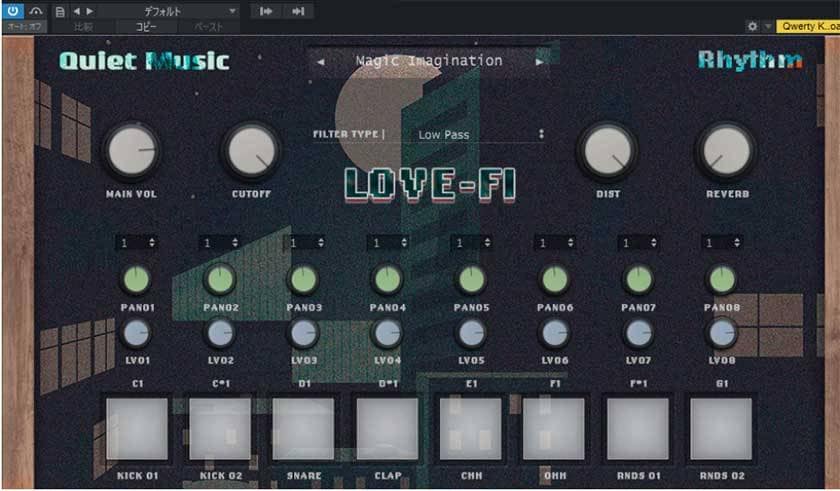The width and height of the screenshot is (840, 491).
Task: Open the Filter Type Low Pass dropdown
Action: pos(480,134)
